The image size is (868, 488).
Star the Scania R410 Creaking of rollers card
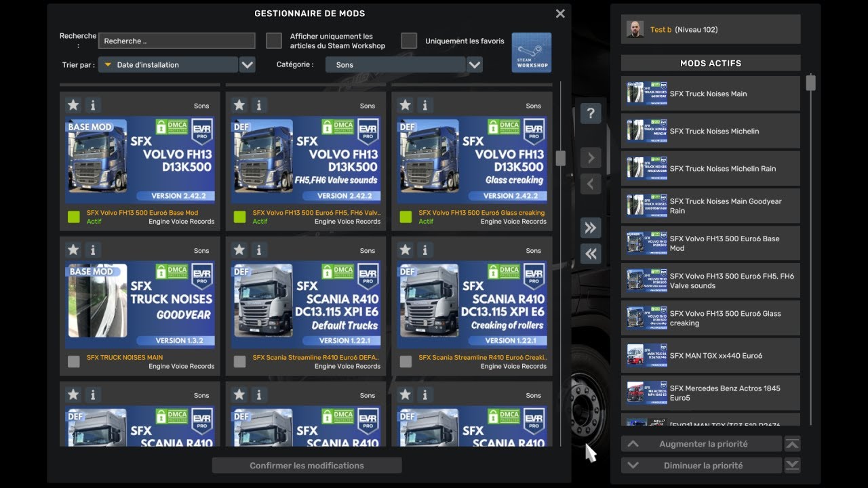[x=406, y=250]
